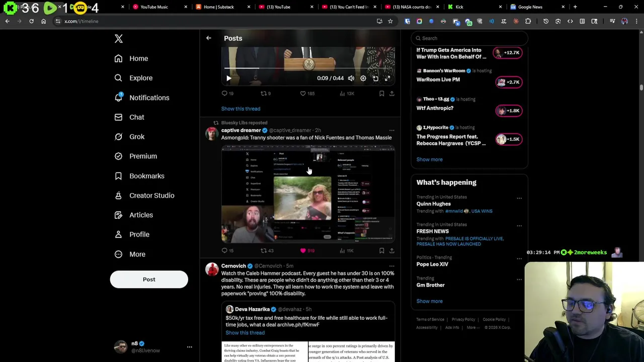
Task: Reply to the post with 19 replies
Action: 227,94
